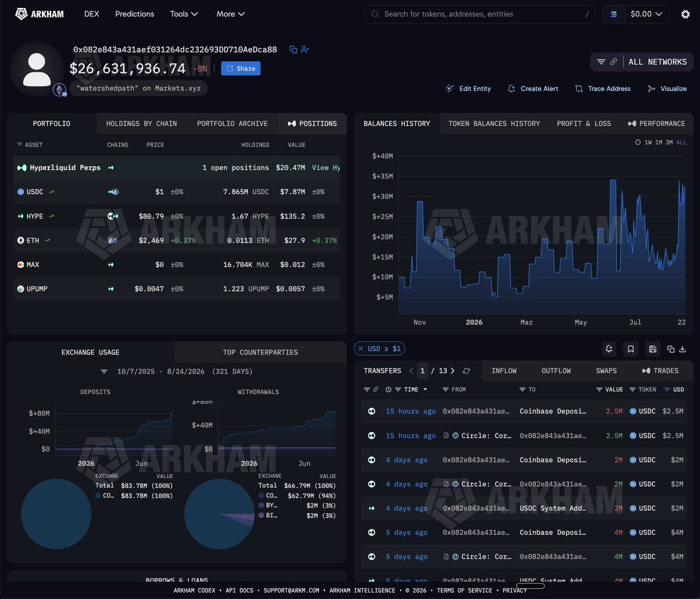Click the deposits pie chart

tap(56, 514)
